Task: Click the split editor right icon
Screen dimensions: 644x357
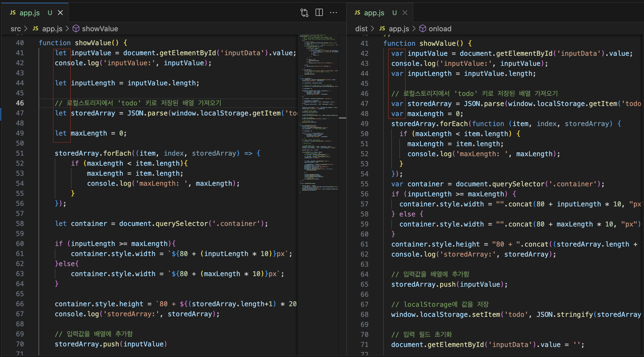Action: [x=319, y=13]
